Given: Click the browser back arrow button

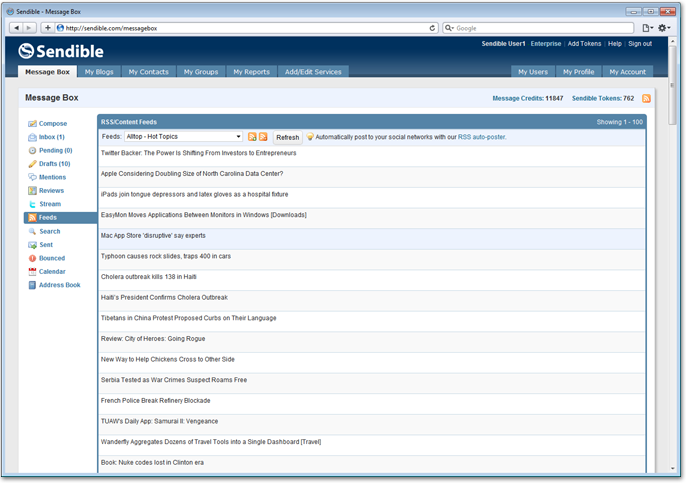Looking at the screenshot, I should (16, 28).
